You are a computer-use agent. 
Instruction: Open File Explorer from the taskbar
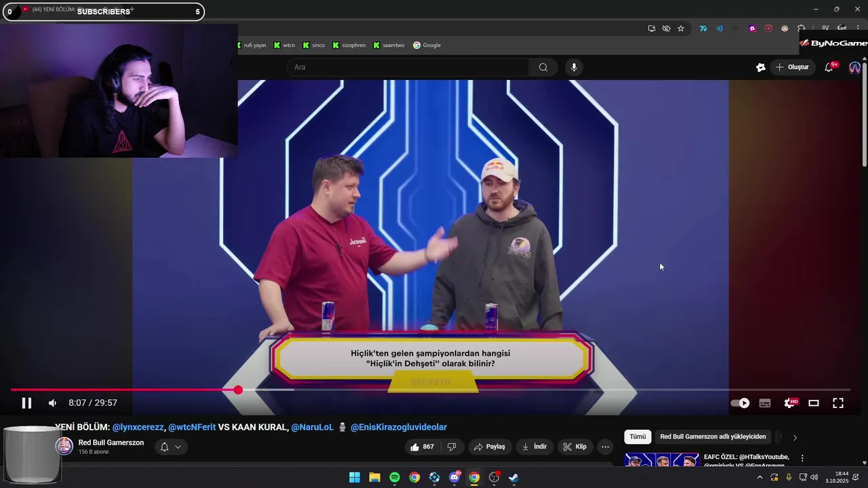click(x=374, y=478)
